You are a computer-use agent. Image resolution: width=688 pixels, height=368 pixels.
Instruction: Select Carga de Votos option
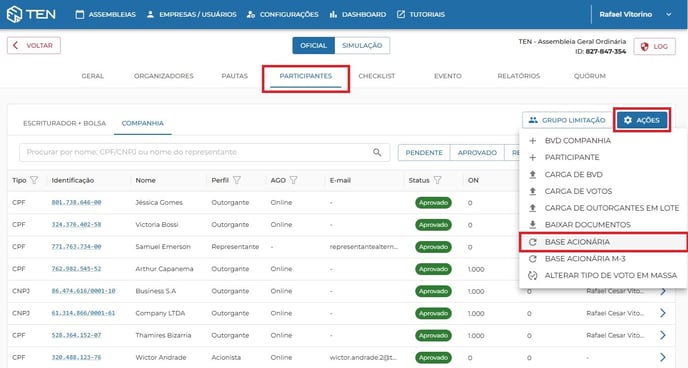click(603, 191)
